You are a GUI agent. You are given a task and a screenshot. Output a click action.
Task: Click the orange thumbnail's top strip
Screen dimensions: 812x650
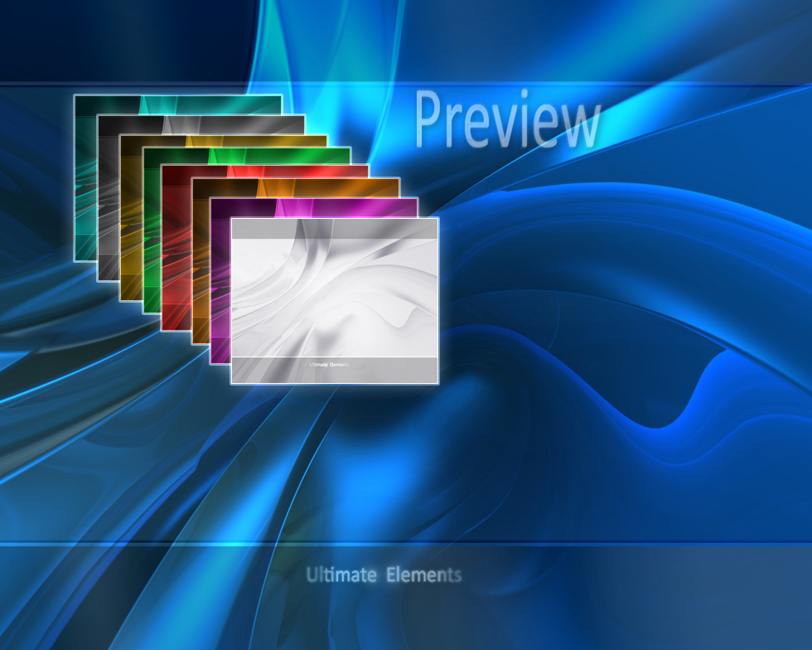296,187
